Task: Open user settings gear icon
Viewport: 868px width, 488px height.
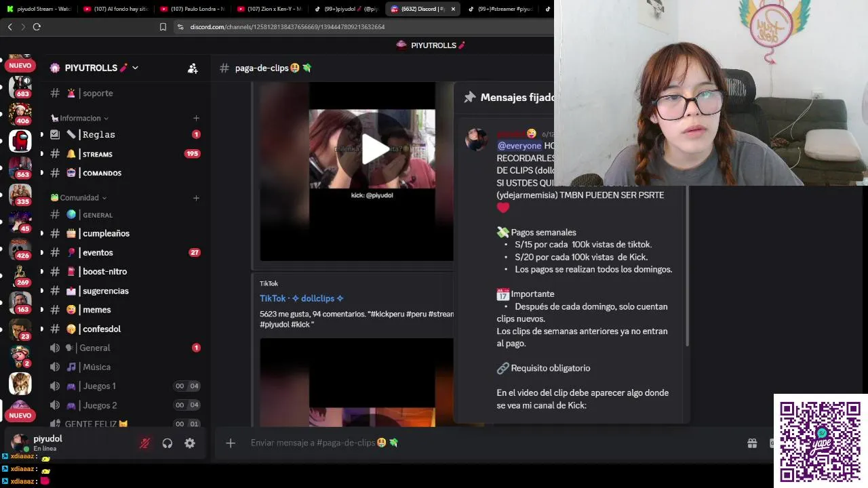Action: (x=190, y=443)
